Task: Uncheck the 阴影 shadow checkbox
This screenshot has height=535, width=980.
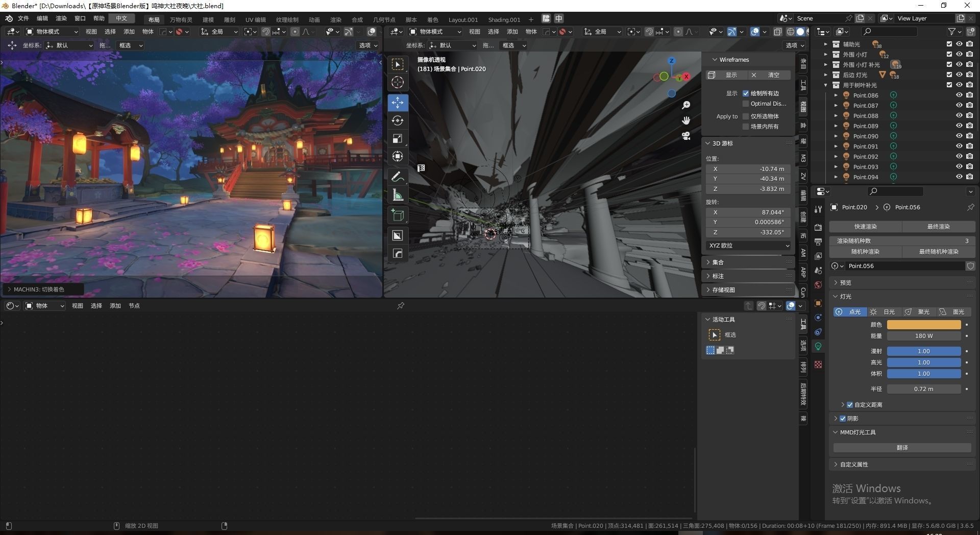Action: (843, 419)
